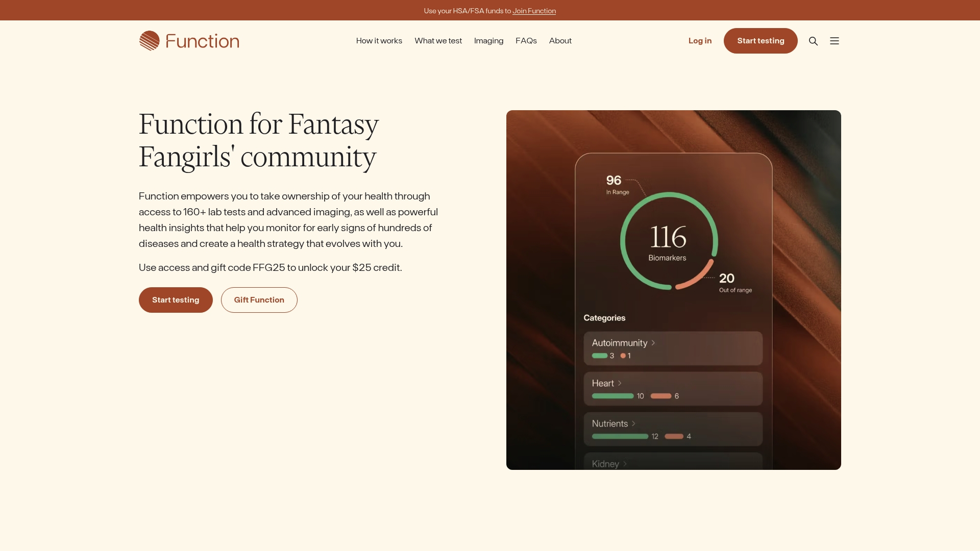
Task: Click the Autoimmunity category label
Action: click(x=620, y=343)
